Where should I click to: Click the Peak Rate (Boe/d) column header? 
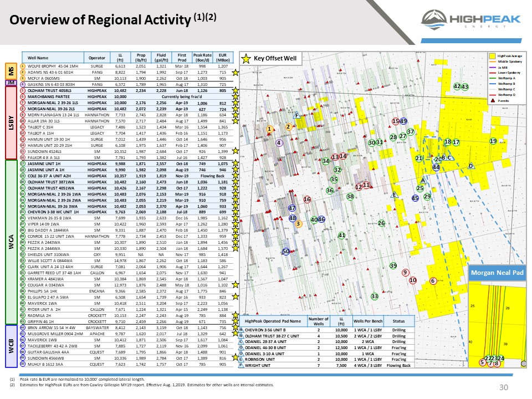click(203, 58)
